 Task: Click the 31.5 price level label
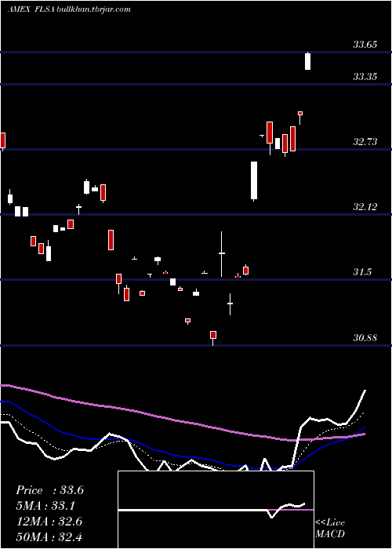(362, 272)
